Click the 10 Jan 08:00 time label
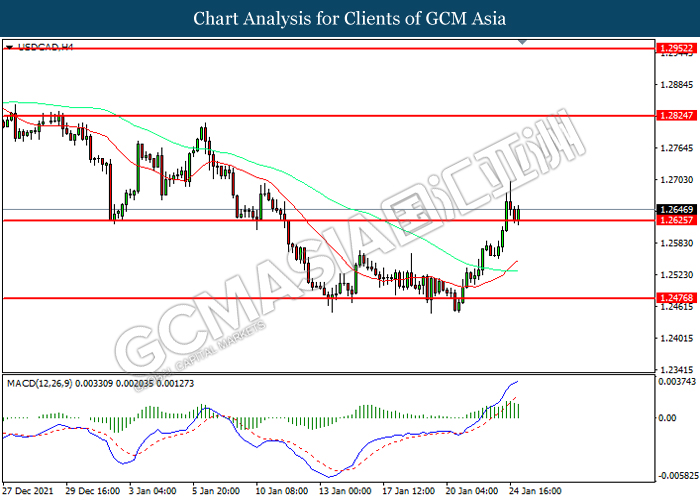 281,491
